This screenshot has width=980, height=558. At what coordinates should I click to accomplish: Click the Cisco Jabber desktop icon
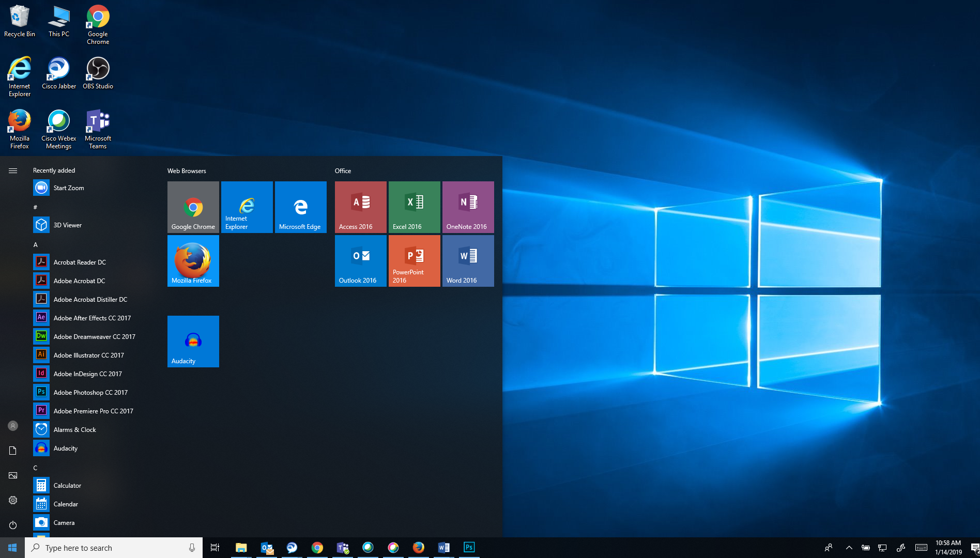[59, 73]
